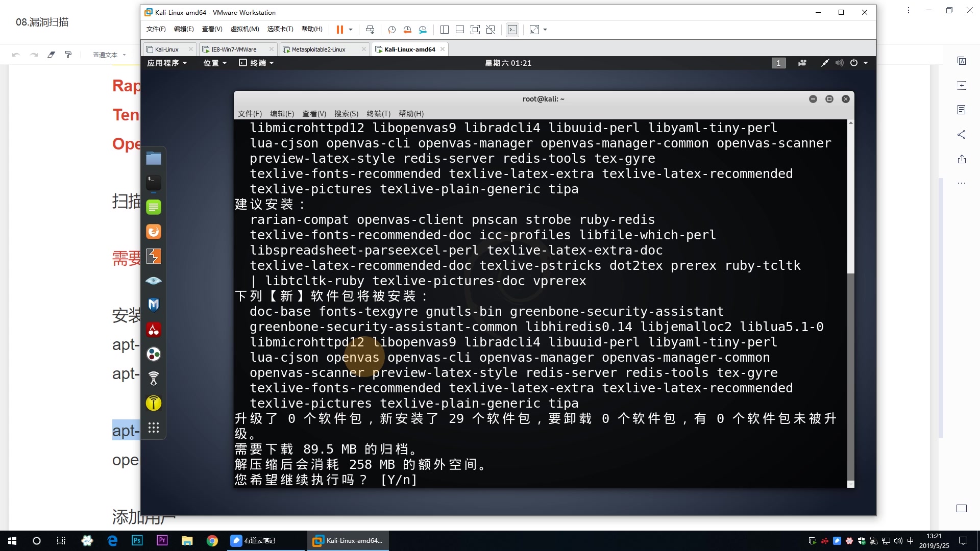Open Photoshop from Windows taskbar
The image size is (980, 551).
coord(137,541)
